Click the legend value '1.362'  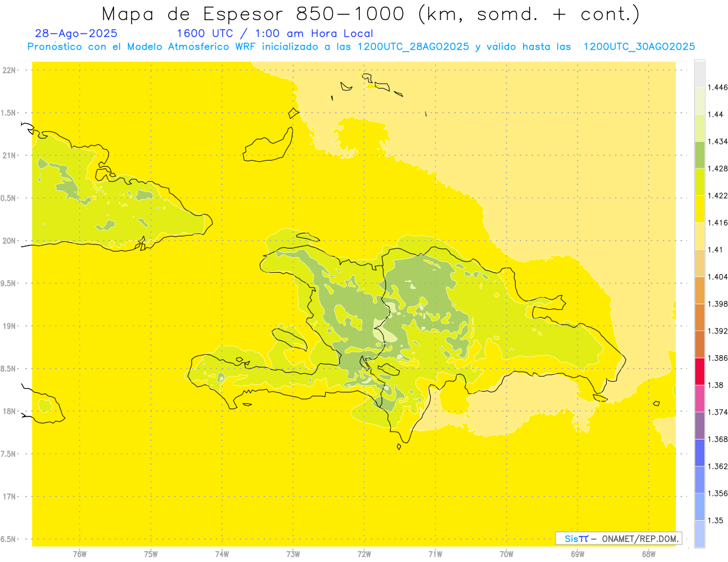click(x=719, y=466)
